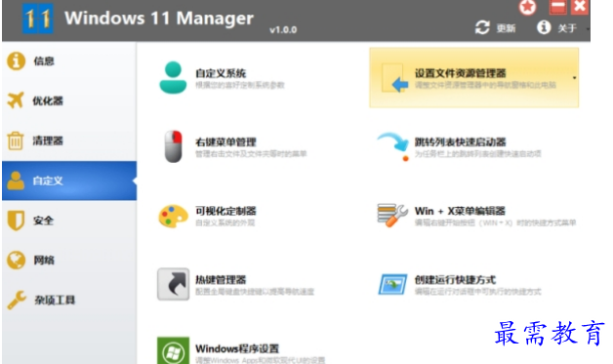
Task: Open the 网络 section
Action: pyautogui.click(x=69, y=261)
